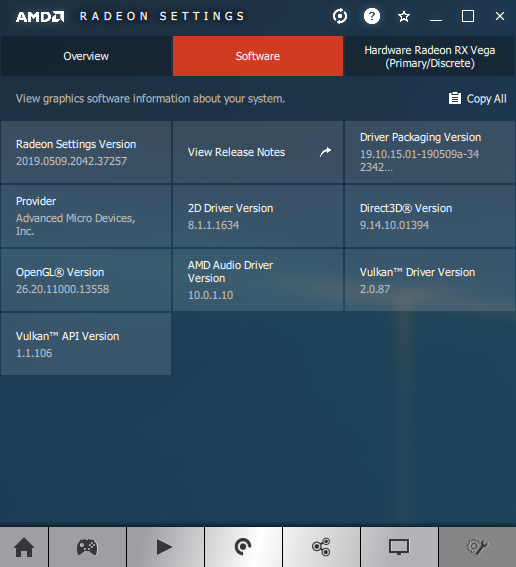
Task: Click Vulkan API Version value 1.1.106
Action: 34,353
